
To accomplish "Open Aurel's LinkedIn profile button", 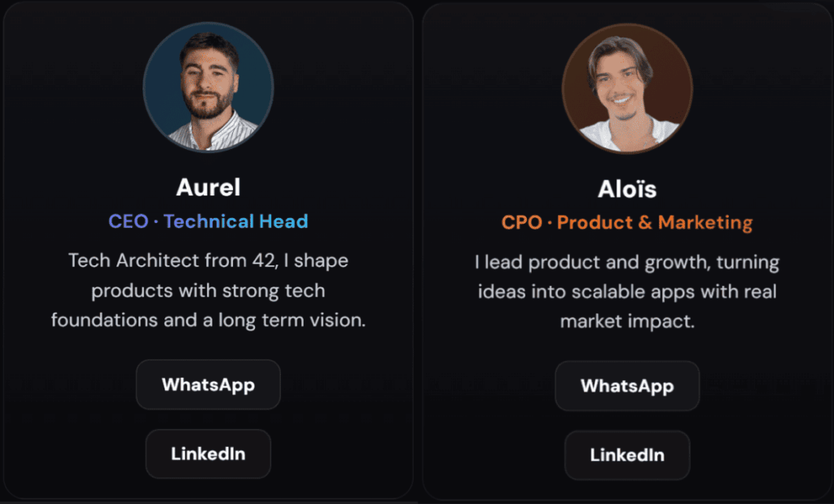I will point(208,454).
